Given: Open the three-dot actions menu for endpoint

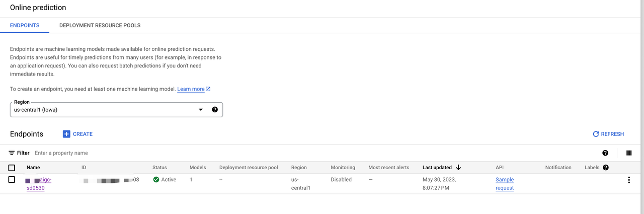Looking at the screenshot, I should (628, 180).
